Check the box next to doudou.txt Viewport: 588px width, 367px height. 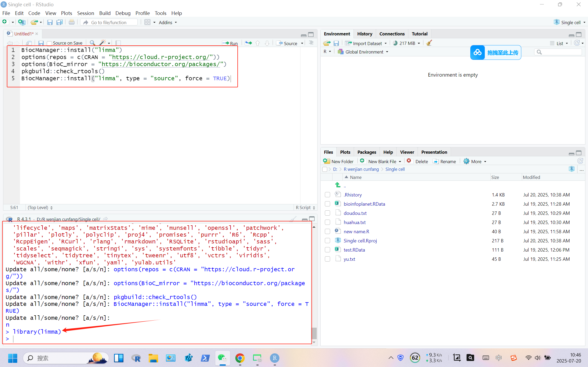pyautogui.click(x=327, y=213)
